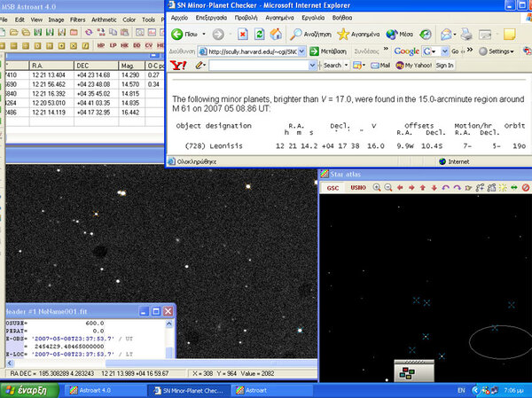Move the Star atlas view down
This screenshot has height=398, width=532.
pyautogui.click(x=434, y=187)
